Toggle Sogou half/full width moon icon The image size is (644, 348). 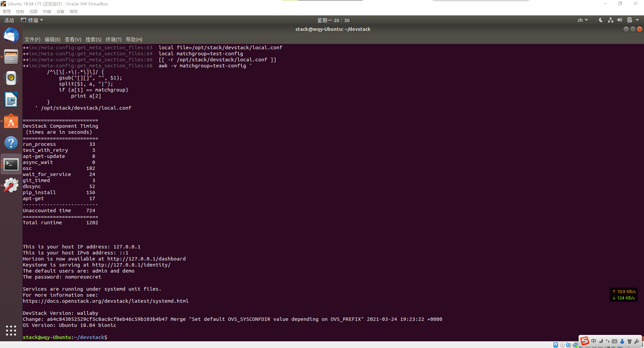[x=601, y=341]
